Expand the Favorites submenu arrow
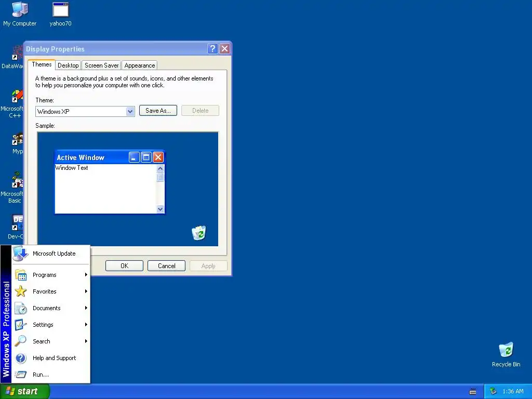Screen dimensions: 532x399 click(x=86, y=291)
